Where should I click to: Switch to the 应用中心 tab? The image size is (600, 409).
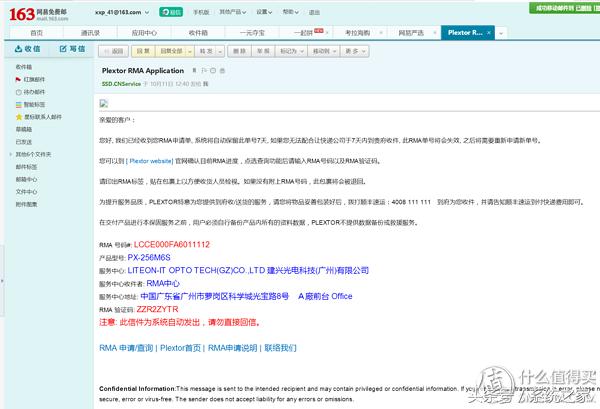pos(144,33)
